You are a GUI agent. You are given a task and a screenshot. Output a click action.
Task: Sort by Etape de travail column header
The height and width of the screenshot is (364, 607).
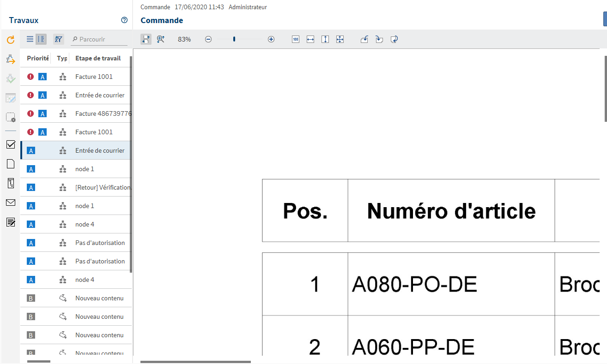tap(98, 58)
